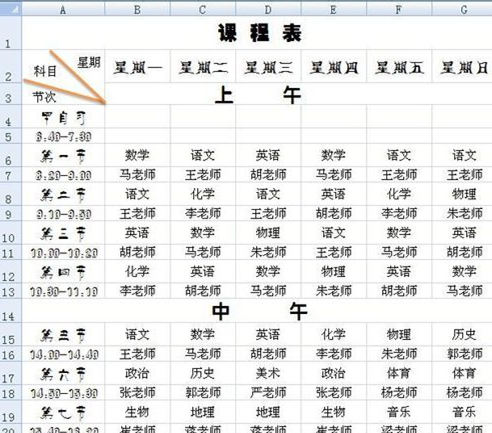This screenshot has width=492, height=433.
Task: Select the 第六节 cell in column A
Action: point(63,373)
